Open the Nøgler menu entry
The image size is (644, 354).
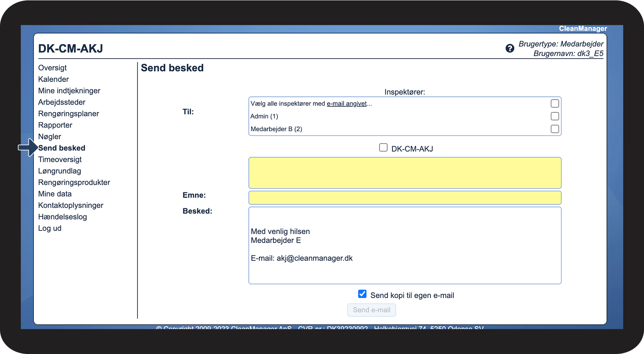tap(50, 137)
